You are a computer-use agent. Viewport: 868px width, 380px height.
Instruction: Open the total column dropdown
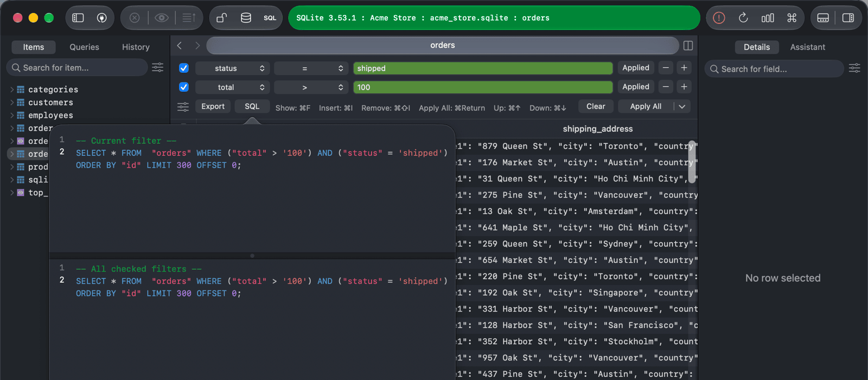pos(232,87)
